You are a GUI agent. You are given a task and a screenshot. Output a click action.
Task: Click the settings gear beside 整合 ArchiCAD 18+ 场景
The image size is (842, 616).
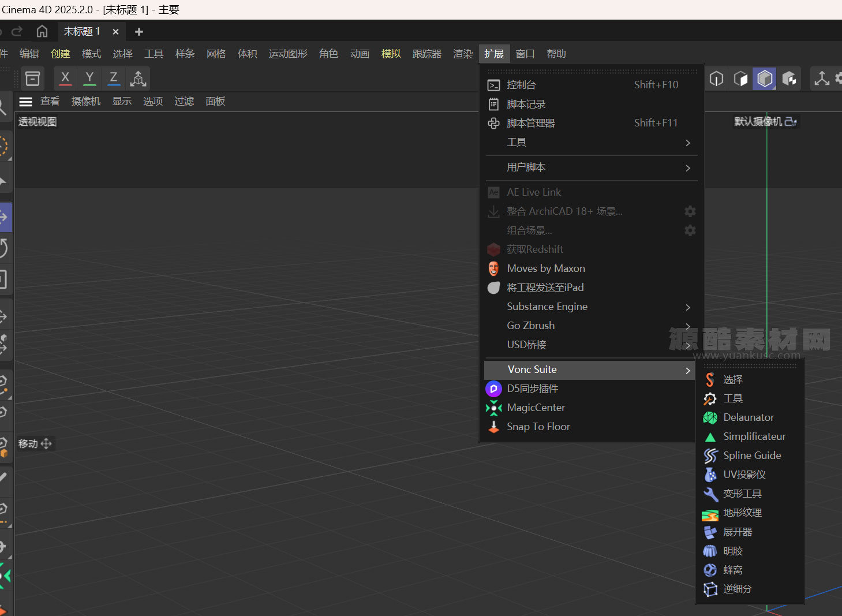pos(690,211)
